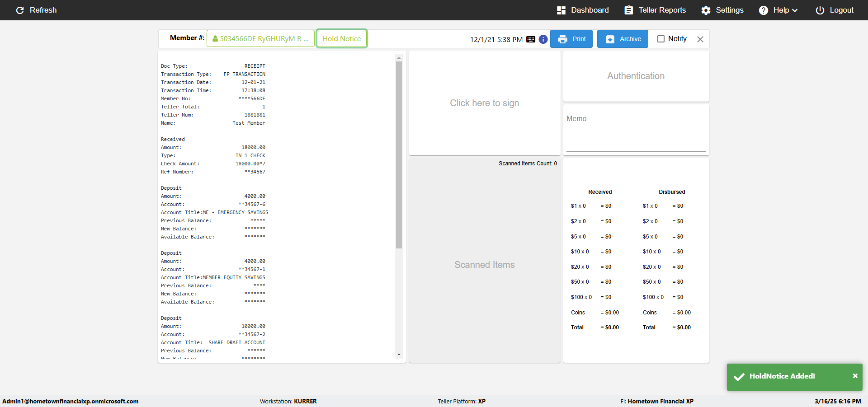Click the Admin1 email in status bar
Screen dimensions: 868x407
tap(71, 401)
